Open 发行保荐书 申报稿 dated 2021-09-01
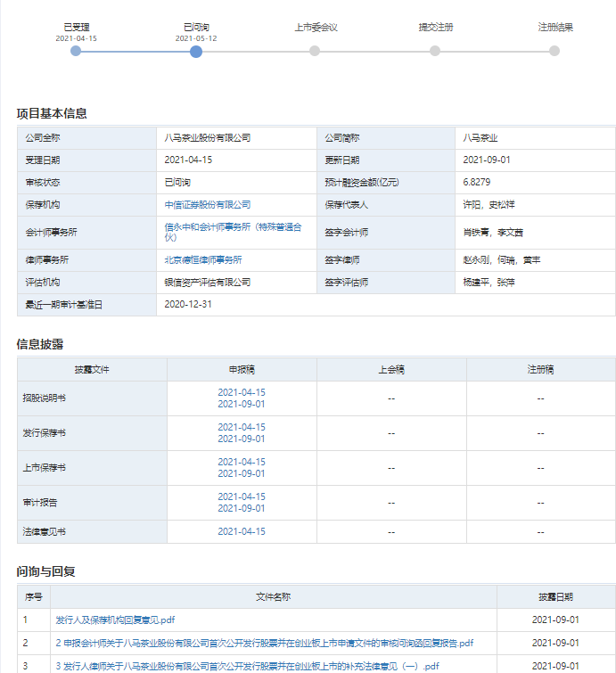The image size is (616, 673). click(x=242, y=439)
